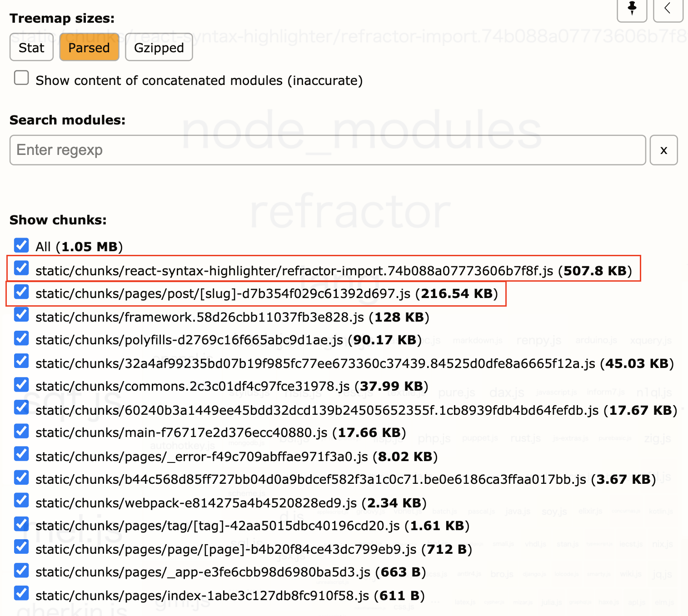Uncheck the 60240b3a1449 chunk checkbox
This screenshot has width=688, height=616.
click(x=21, y=407)
